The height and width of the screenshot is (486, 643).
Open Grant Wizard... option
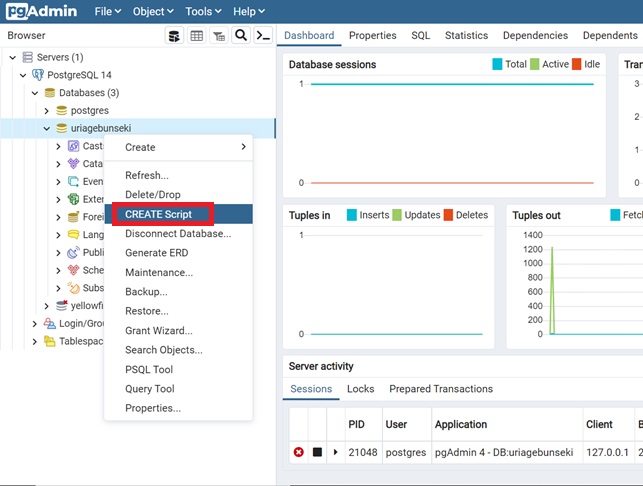tap(178, 331)
